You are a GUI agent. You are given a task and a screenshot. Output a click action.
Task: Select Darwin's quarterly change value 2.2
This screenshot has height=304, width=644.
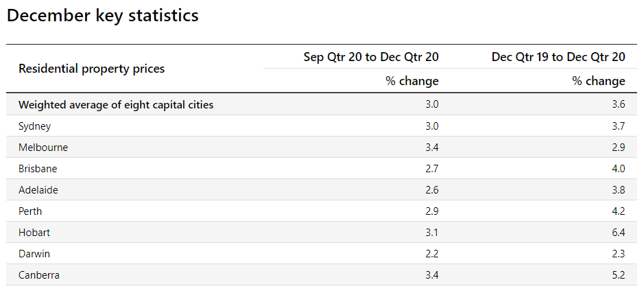pos(431,254)
